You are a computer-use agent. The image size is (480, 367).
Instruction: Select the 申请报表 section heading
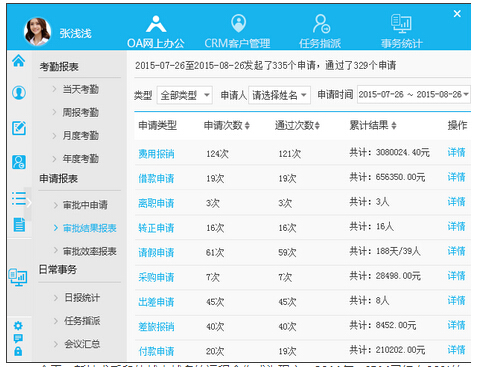(59, 179)
